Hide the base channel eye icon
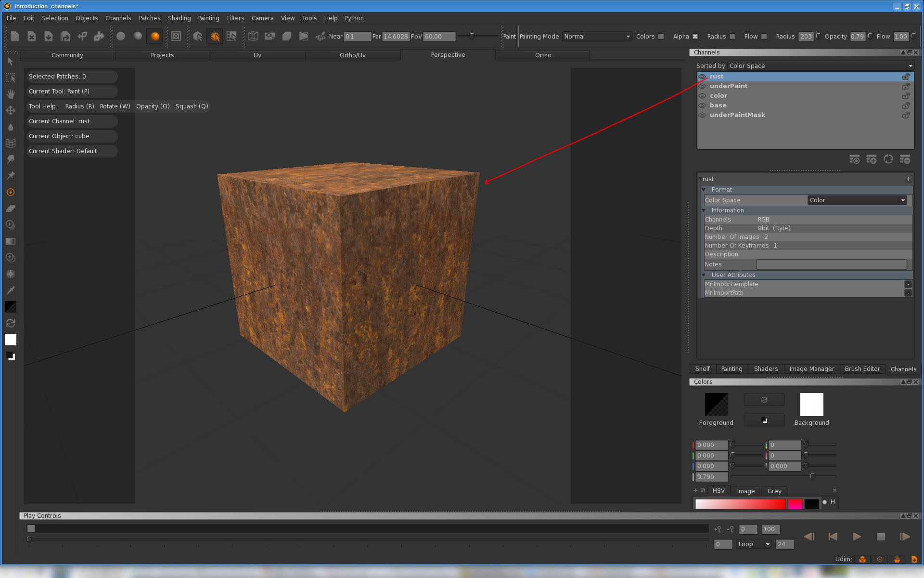Image resolution: width=924 pixels, height=578 pixels. [702, 105]
